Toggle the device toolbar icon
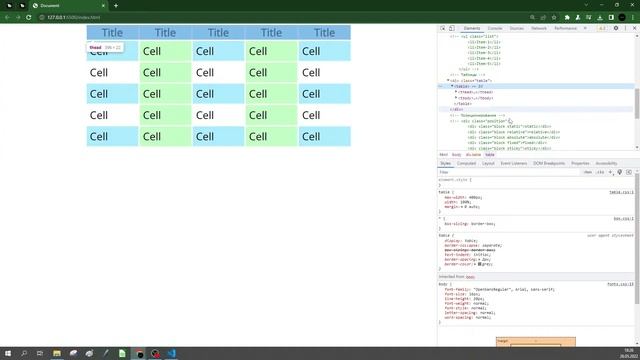 tap(452, 28)
